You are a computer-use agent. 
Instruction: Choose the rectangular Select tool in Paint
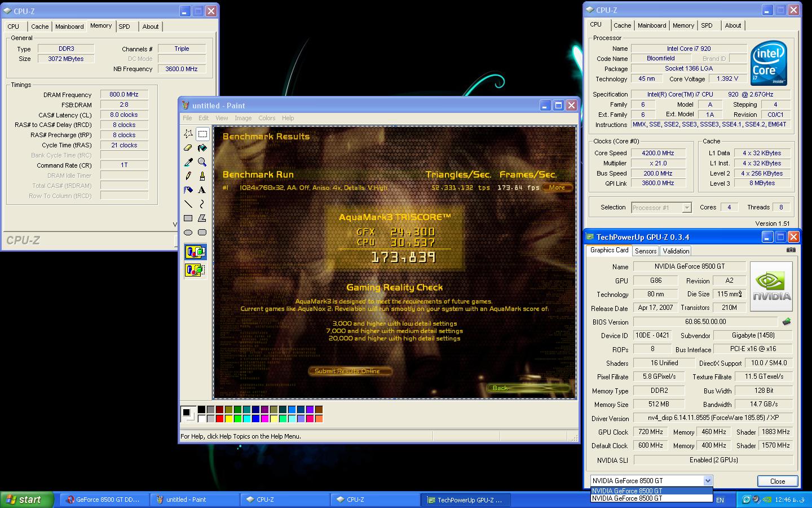(202, 134)
